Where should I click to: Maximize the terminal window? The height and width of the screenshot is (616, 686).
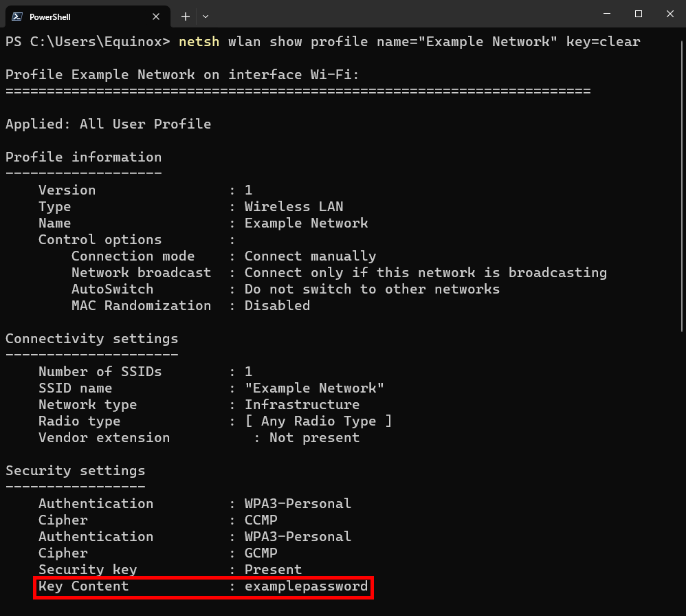pyautogui.click(x=639, y=14)
